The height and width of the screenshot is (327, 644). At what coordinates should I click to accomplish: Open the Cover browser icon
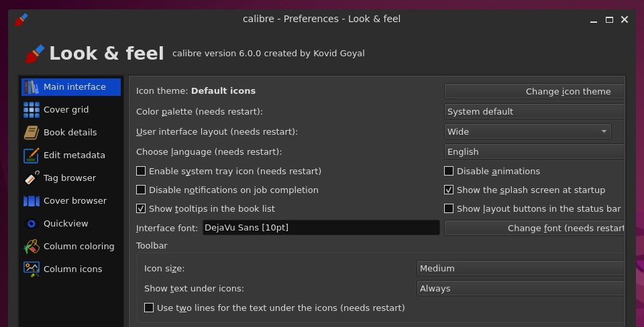tap(32, 201)
